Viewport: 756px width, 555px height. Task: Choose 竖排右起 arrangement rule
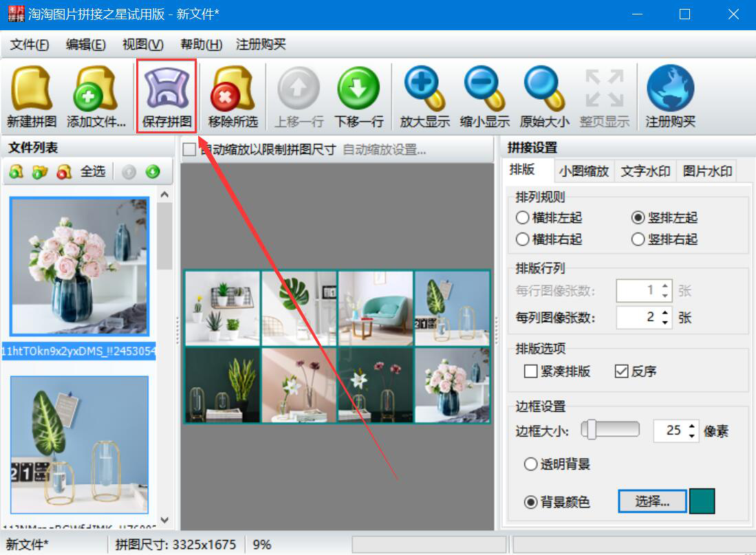(x=638, y=239)
